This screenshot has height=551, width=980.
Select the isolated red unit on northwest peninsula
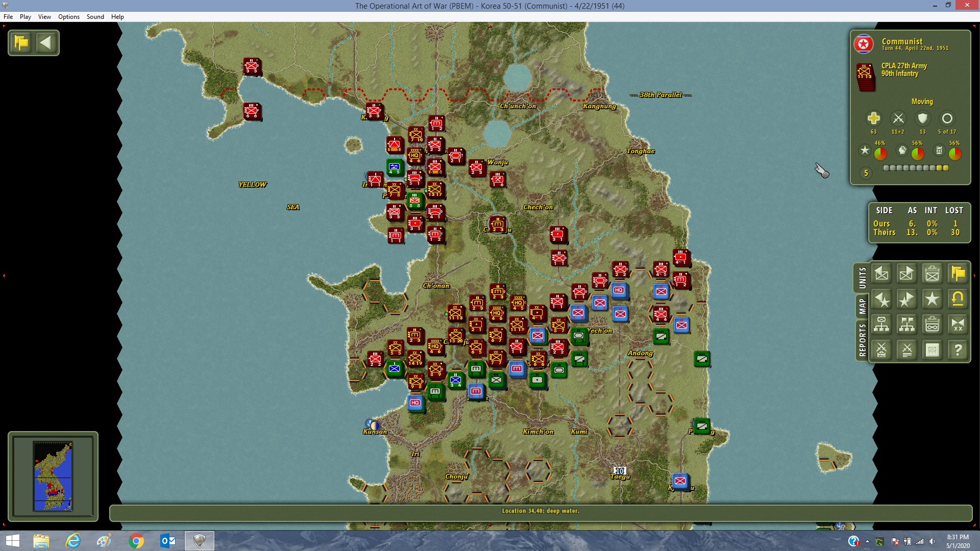[252, 66]
